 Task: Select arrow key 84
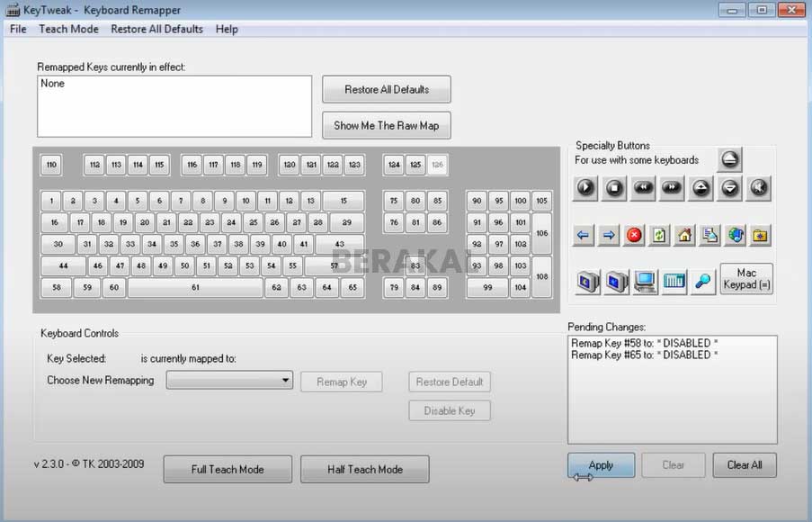415,287
